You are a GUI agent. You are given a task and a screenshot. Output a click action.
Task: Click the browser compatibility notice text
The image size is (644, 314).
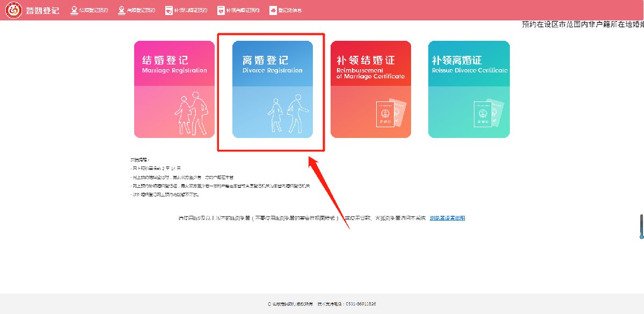coord(302,218)
